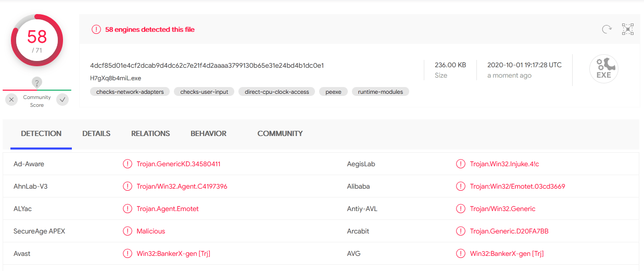Open the similar files graph icon
This screenshot has width=644, height=271.
pyautogui.click(x=628, y=30)
